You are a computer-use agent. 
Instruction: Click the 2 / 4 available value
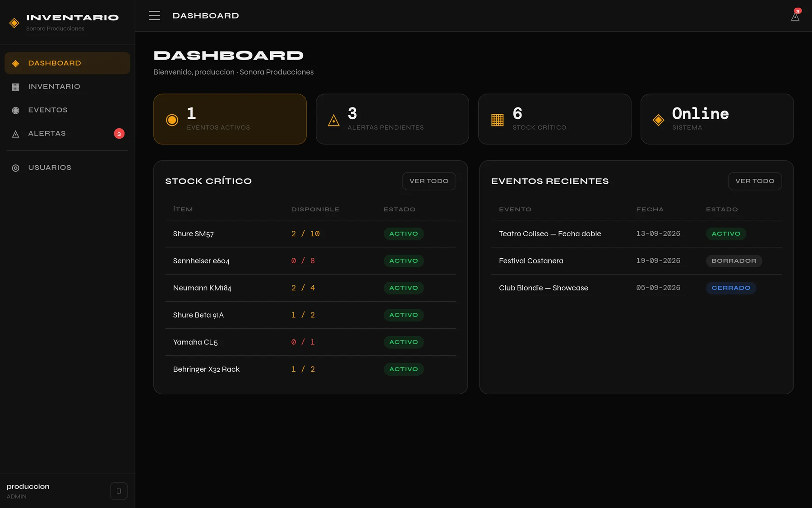pos(303,288)
